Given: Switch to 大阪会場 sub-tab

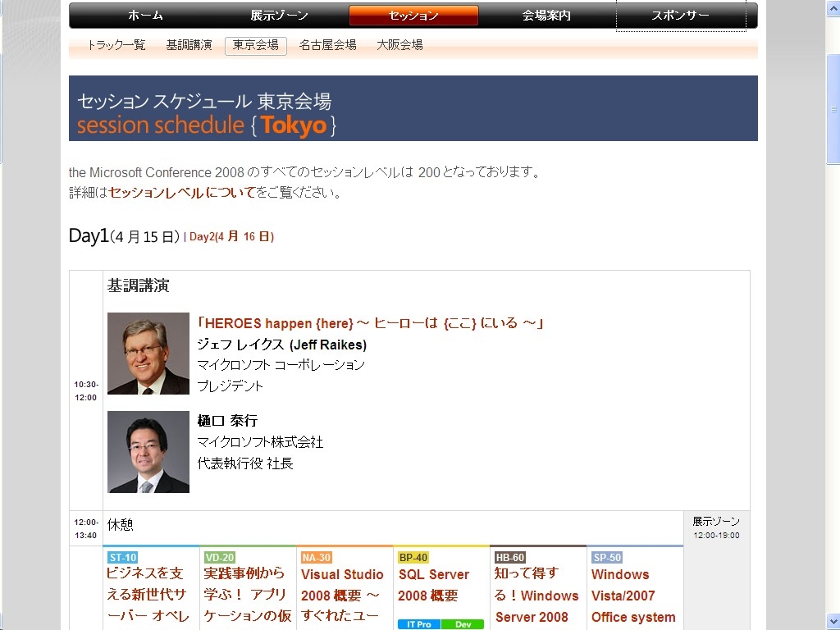Looking at the screenshot, I should pos(399,45).
